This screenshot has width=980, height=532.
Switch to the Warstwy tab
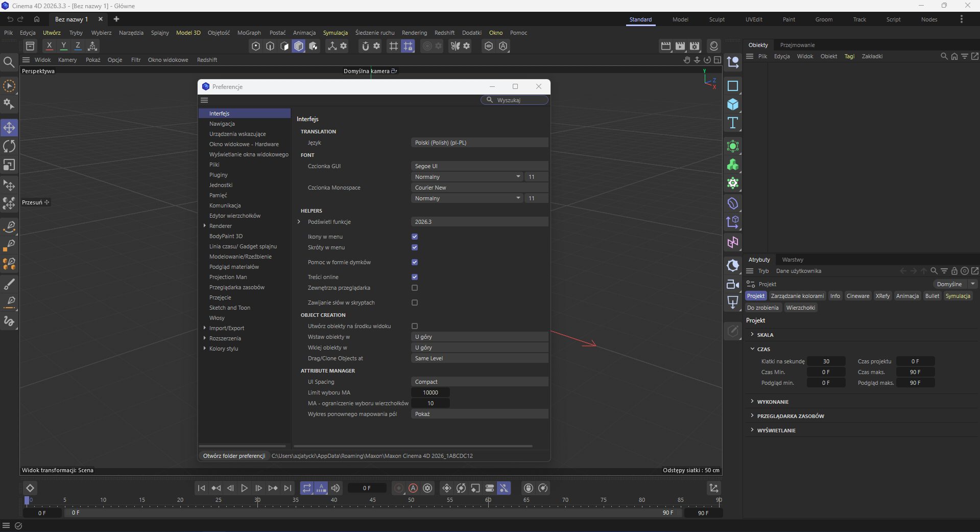click(793, 260)
